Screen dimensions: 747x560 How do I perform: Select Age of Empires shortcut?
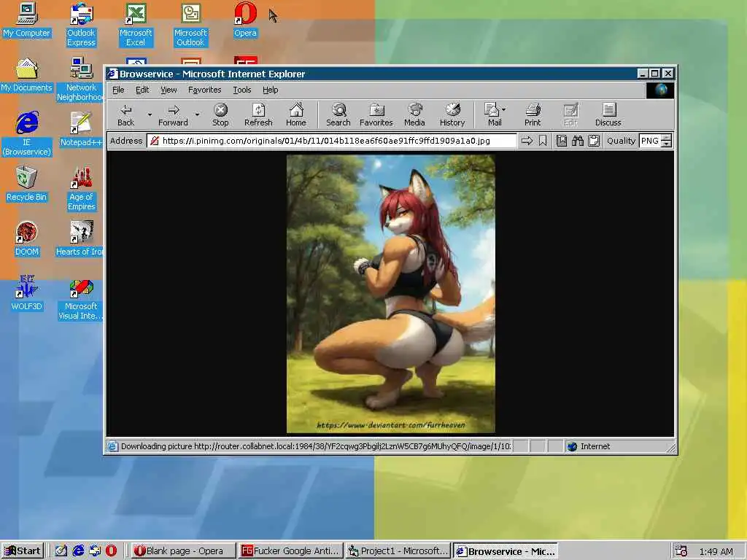[x=81, y=189]
